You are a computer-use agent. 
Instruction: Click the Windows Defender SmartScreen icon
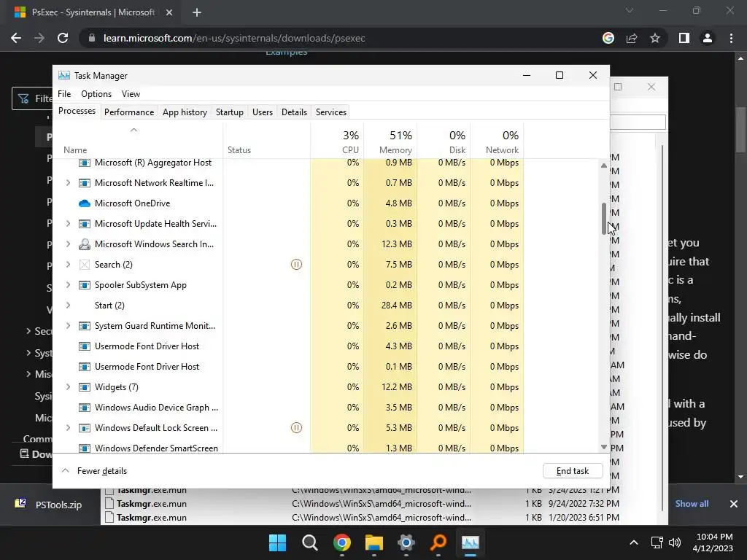85,448
